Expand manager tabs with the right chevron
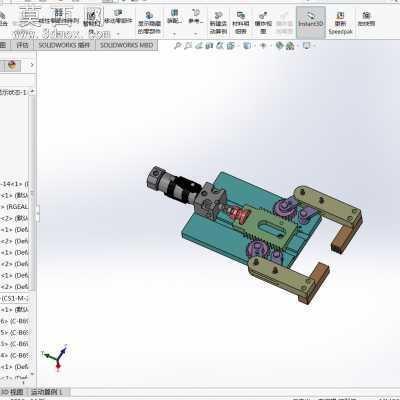Screen dimensions: 400x400 tap(32, 65)
